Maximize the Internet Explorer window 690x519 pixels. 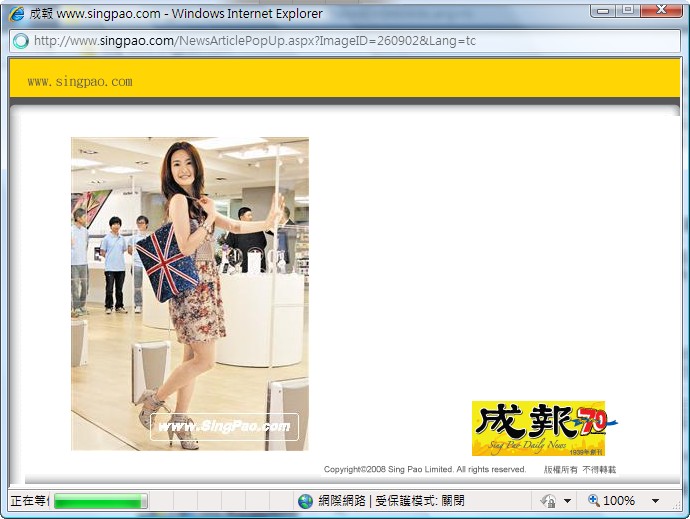[627, 10]
